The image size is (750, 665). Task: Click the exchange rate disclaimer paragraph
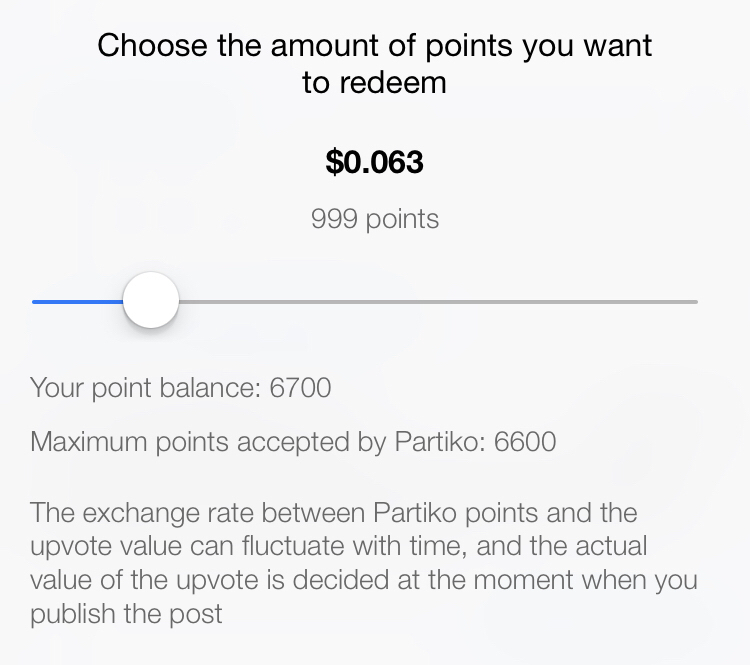coord(364,563)
